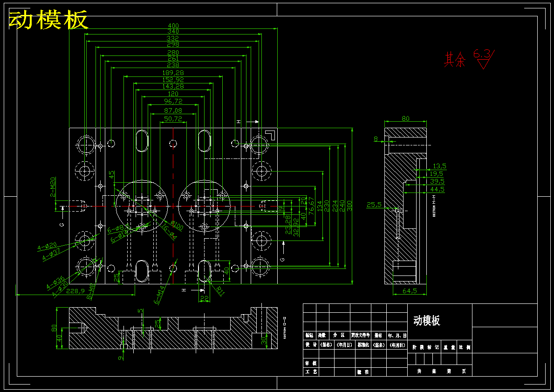The height and width of the screenshot is (392, 554).
Task: Click the 2-M20 thread callout
Action: point(52,187)
